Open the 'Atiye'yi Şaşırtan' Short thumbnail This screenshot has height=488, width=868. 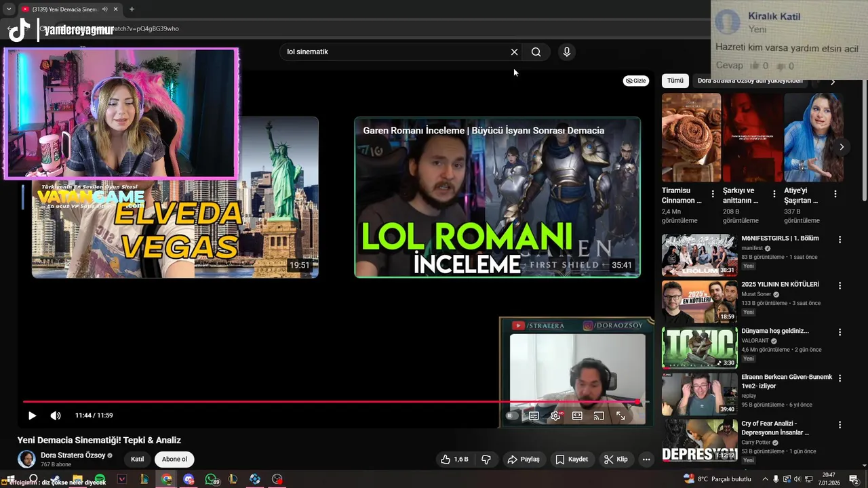(x=813, y=138)
